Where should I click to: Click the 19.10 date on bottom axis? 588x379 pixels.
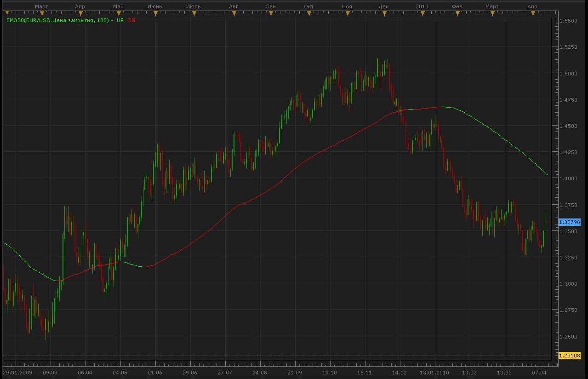click(x=330, y=372)
